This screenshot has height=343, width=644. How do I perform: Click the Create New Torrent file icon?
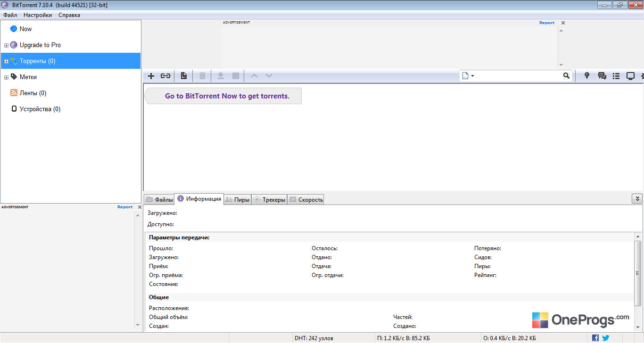click(x=184, y=76)
